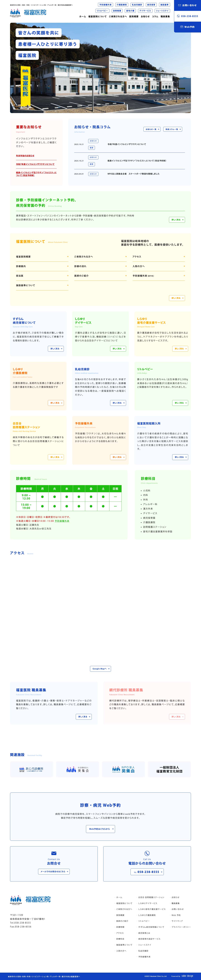Click the arrow beside 診療案内

68,266
